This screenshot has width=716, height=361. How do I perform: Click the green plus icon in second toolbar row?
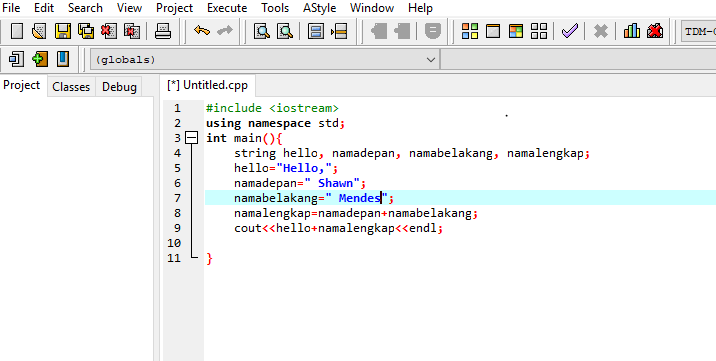click(40, 59)
